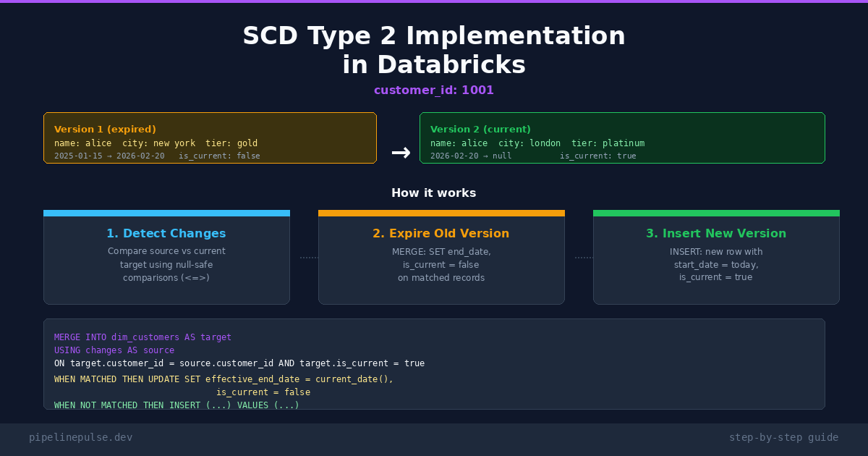This screenshot has height=456, width=868.
Task: Select the Version 1 (expired) card
Action: (x=210, y=138)
